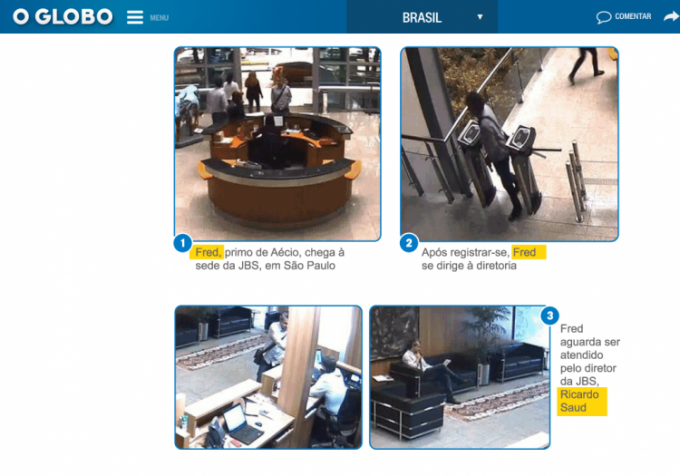Click the COMENTAR text button
Viewport: 680px width, 476px height.
tap(633, 17)
